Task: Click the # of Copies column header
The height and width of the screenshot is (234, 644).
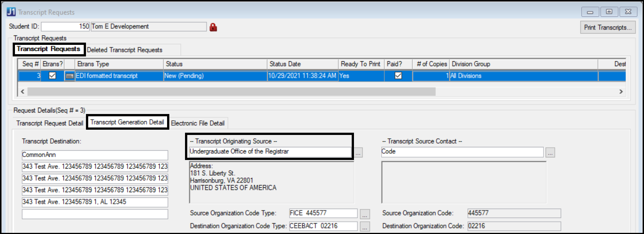Action: 431,64
